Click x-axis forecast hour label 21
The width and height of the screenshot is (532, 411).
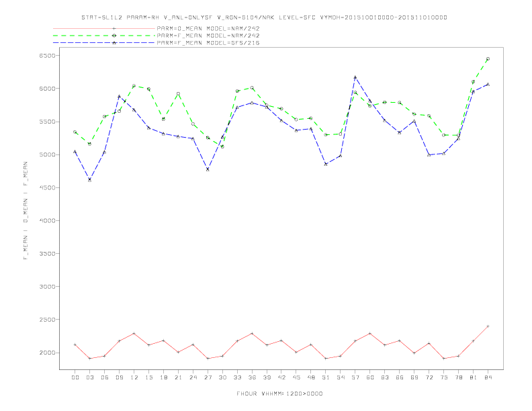pyautogui.click(x=178, y=377)
